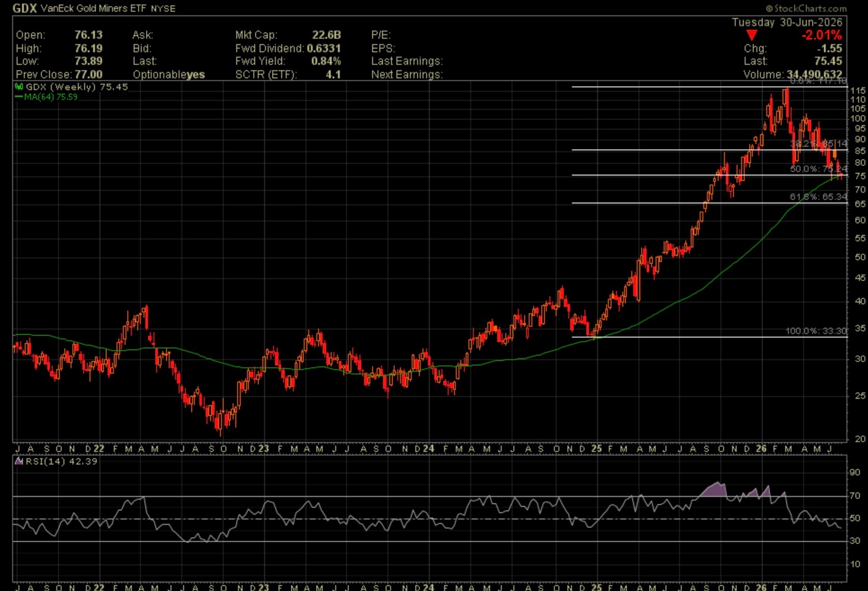Image resolution: width=868 pixels, height=591 pixels.
Task: Click year 25 on the RSI panel time axis
Action: 597,587
